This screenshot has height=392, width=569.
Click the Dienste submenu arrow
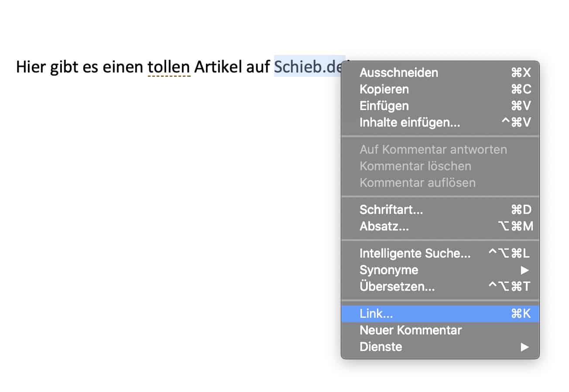(x=524, y=347)
